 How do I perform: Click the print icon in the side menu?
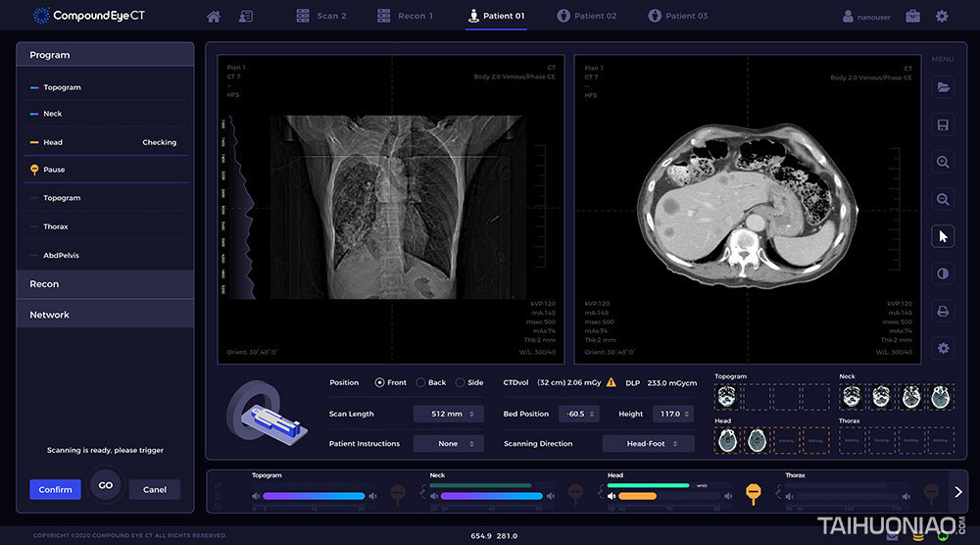[x=943, y=311]
